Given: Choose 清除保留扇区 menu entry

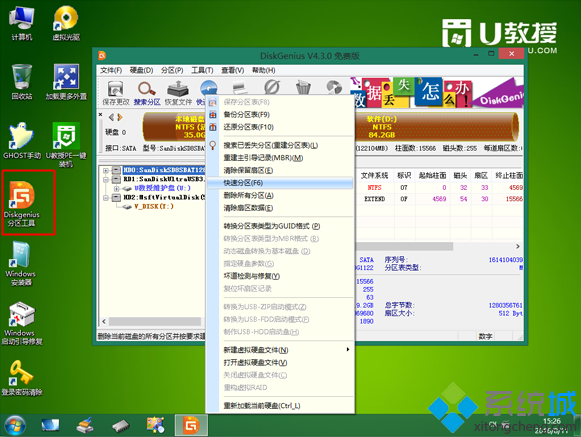Looking at the screenshot, I should (280, 171).
